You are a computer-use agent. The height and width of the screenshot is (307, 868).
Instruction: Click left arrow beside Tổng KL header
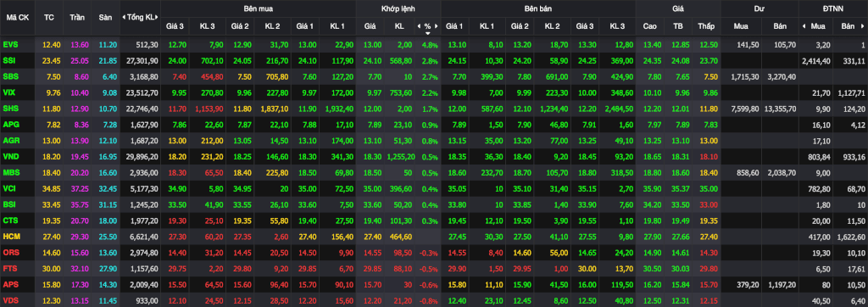pos(124,17)
